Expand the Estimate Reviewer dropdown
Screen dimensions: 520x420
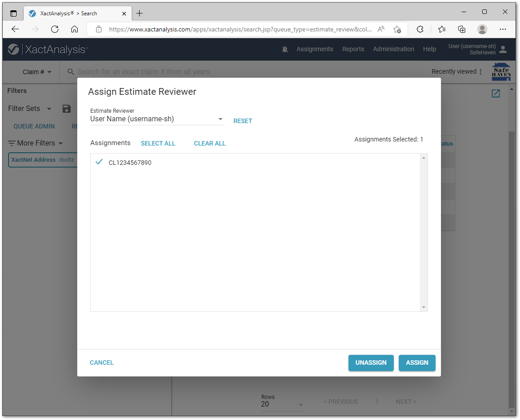[220, 119]
